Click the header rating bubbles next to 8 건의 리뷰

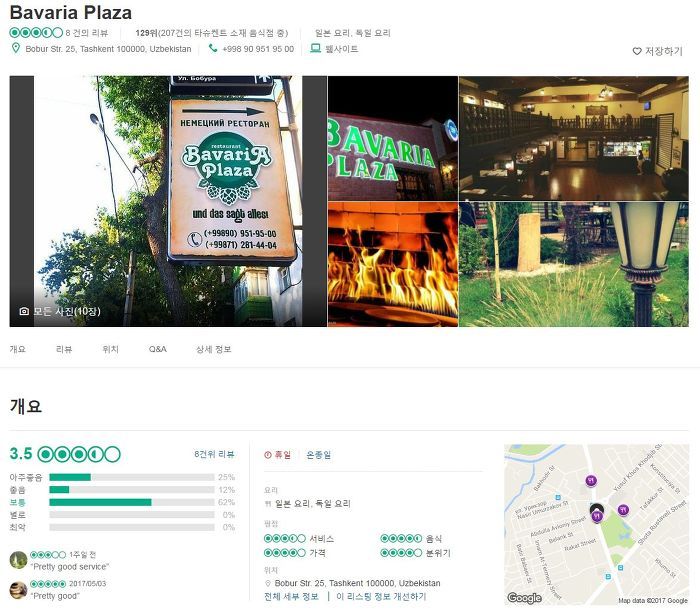36,33
